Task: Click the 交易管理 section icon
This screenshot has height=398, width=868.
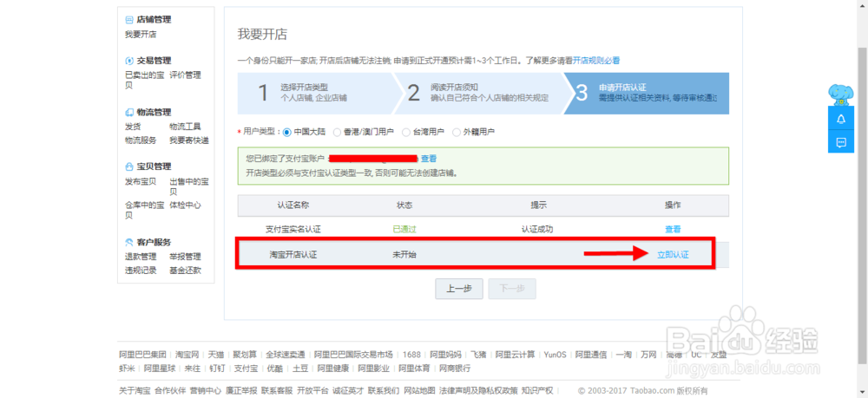Action: 129,60
